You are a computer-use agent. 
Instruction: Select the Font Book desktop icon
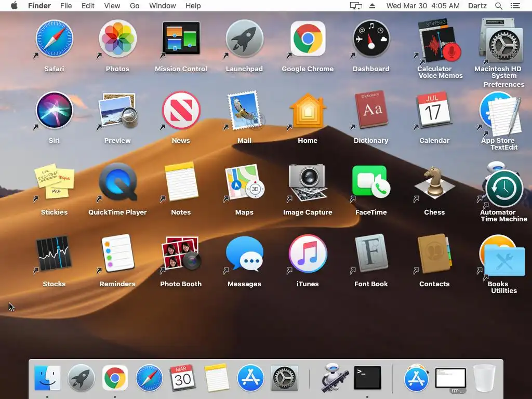[371, 254]
